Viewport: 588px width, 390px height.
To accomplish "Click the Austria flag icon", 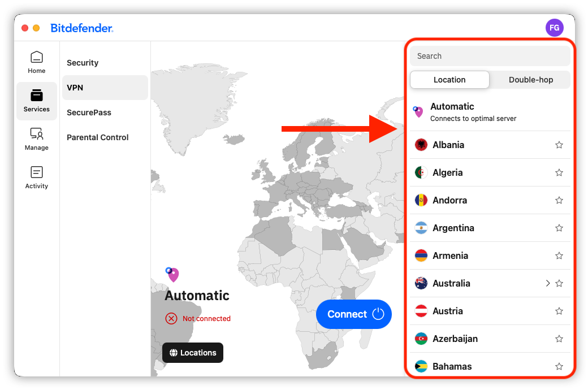I will [x=421, y=311].
